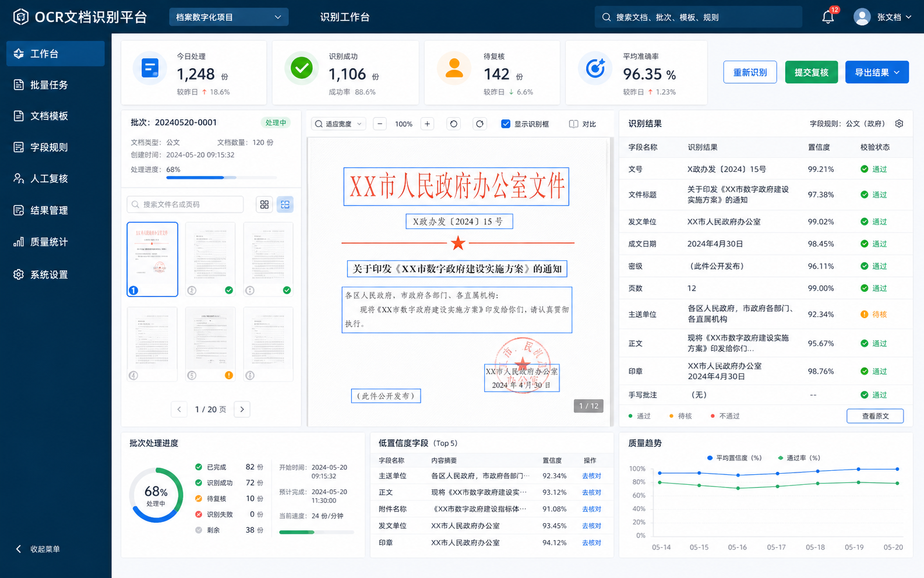Toggle 通过率 legend series

799,458
